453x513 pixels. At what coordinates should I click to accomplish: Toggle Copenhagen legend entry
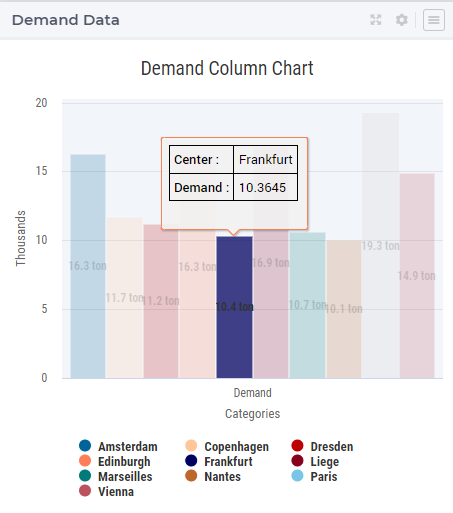227,446
